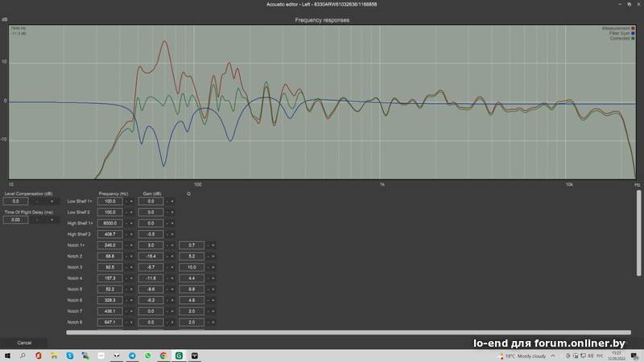644x362 pixels.
Task: Edit Notch 8 gain 0.0 field
Action: [x=151, y=323]
